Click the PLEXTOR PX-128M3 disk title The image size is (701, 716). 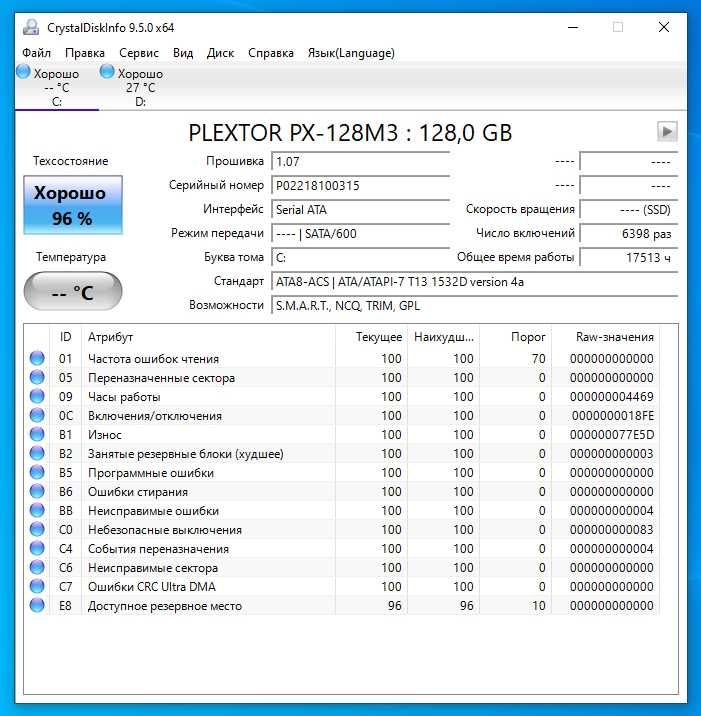pos(350,132)
